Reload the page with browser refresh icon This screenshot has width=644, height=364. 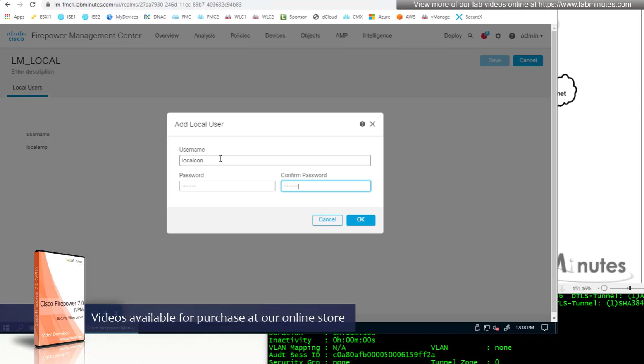(33, 5)
